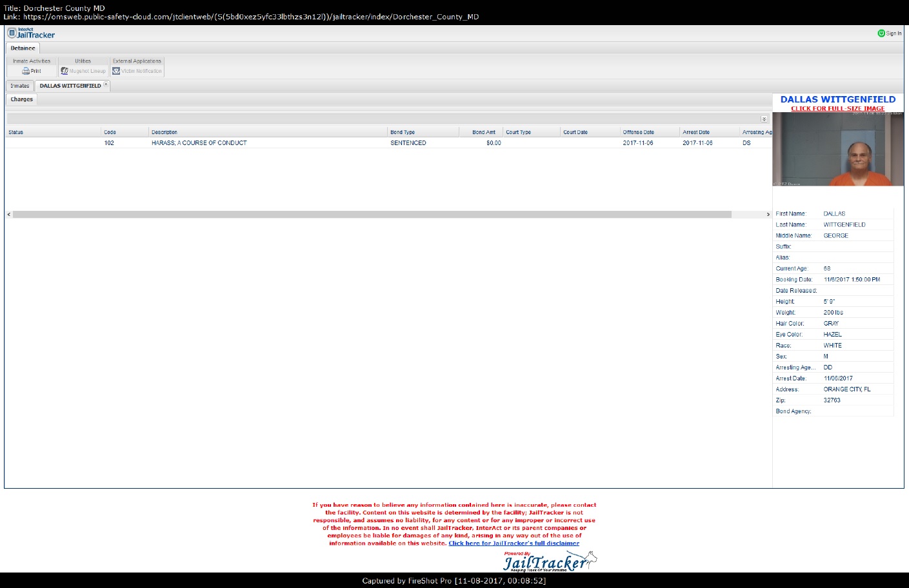Sort charges by Description column header
The width and height of the screenshot is (909, 588).
coord(165,132)
